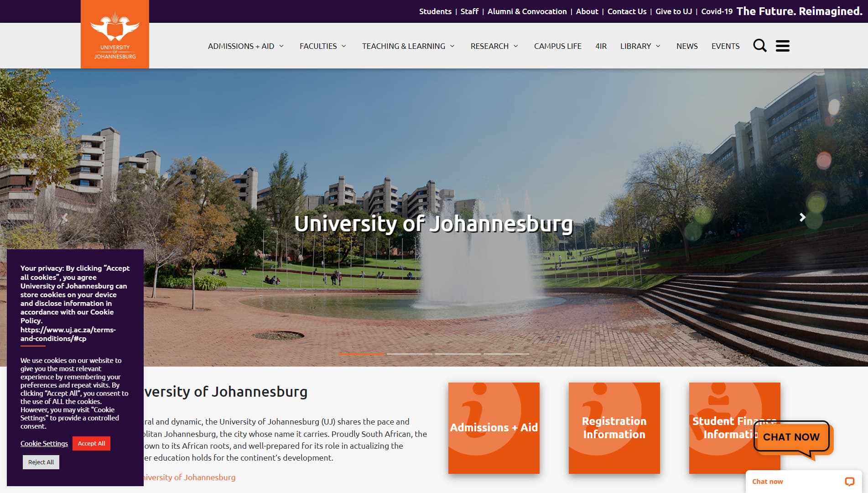
Task: Expand the Faculties dropdown chevron
Action: pos(344,46)
